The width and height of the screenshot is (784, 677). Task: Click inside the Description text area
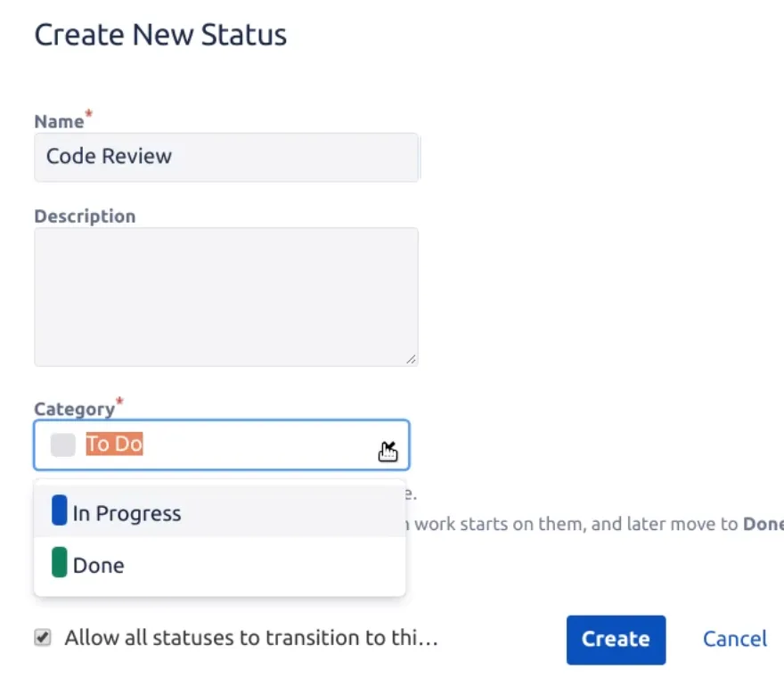tap(225, 296)
